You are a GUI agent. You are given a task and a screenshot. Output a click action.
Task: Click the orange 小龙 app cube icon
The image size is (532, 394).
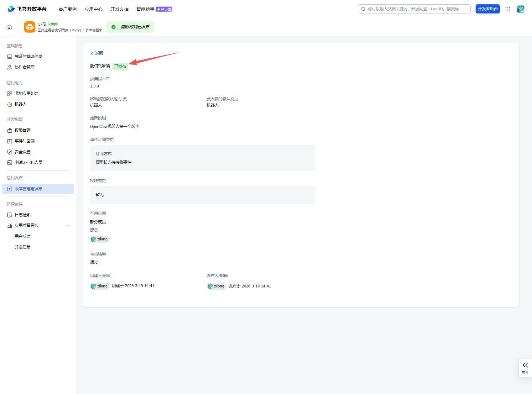point(30,27)
